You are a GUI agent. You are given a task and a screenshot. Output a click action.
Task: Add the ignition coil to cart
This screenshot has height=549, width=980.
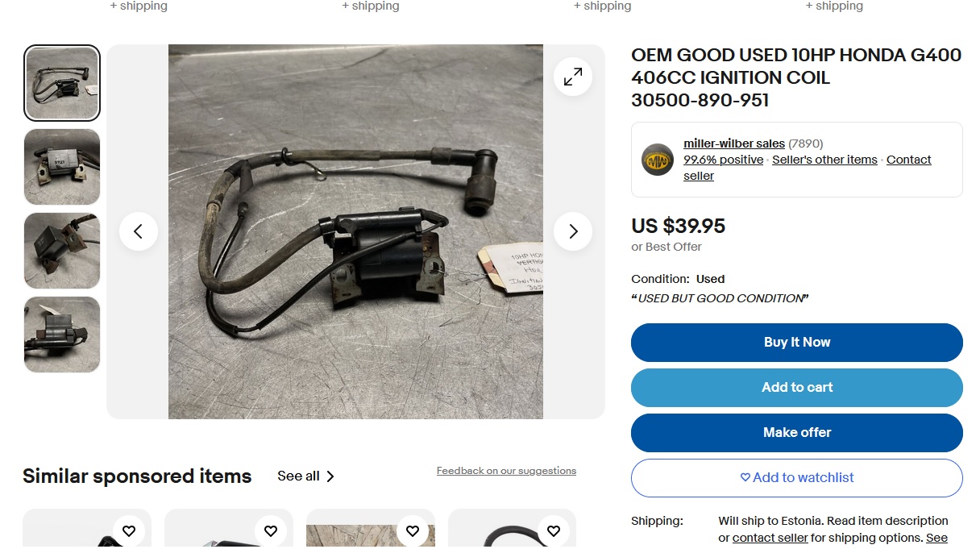click(x=797, y=388)
